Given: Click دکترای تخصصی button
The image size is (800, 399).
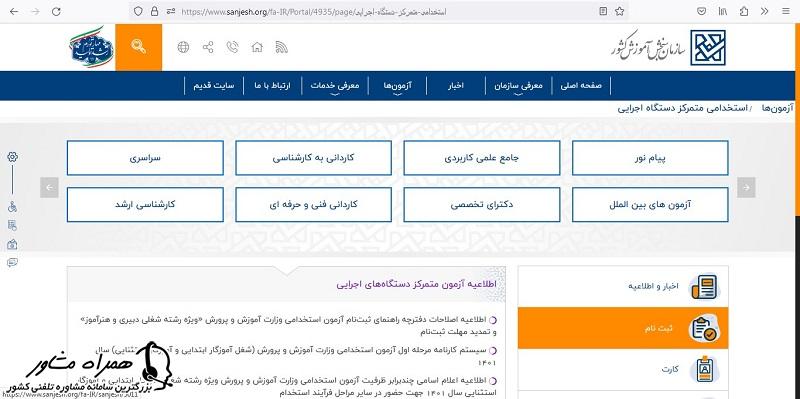Looking at the screenshot, I should click(482, 205).
